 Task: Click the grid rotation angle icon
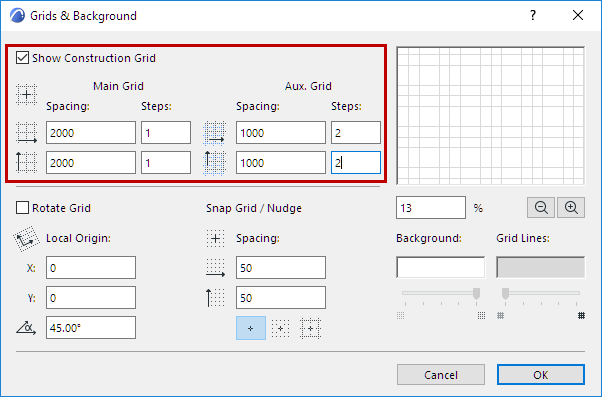pos(26,328)
